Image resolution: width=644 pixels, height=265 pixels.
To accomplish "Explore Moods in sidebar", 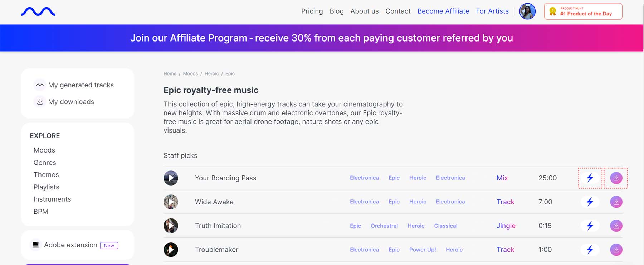I will (x=44, y=150).
